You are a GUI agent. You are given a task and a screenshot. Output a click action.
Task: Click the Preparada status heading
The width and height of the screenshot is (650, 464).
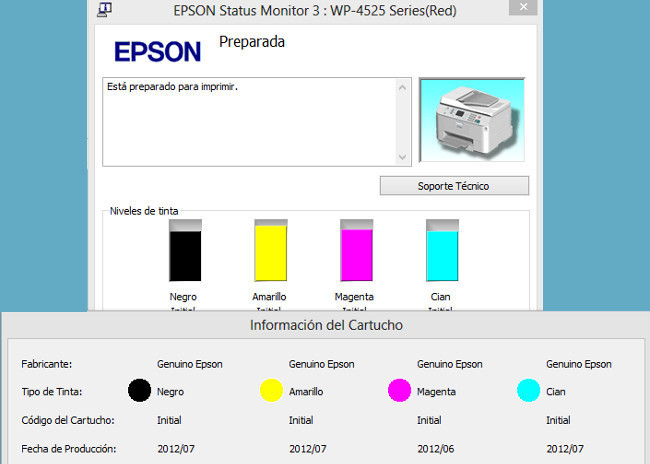click(252, 42)
